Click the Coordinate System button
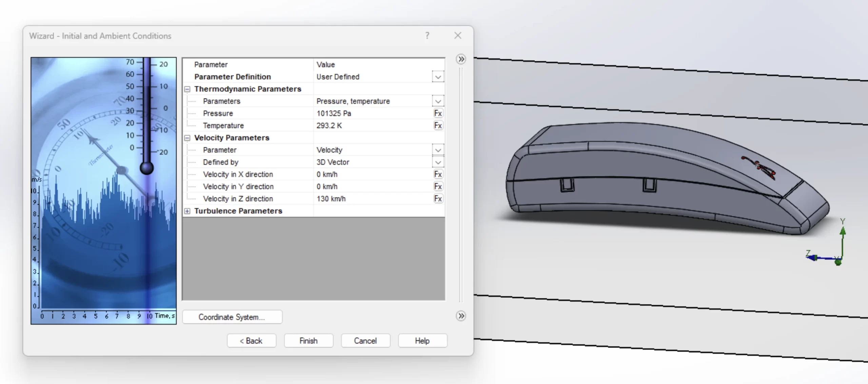Screen dimensions: 868x384 tap(232, 317)
